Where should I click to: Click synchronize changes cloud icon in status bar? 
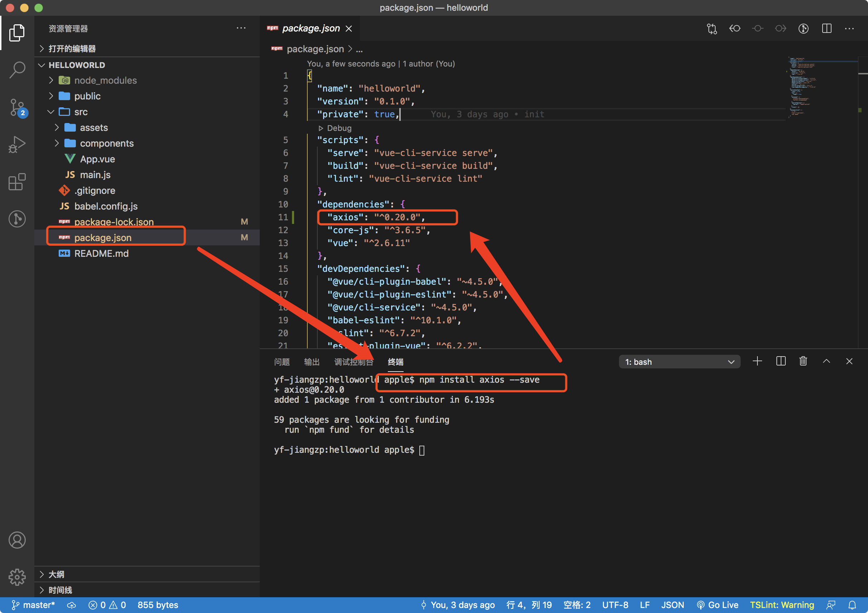72,605
